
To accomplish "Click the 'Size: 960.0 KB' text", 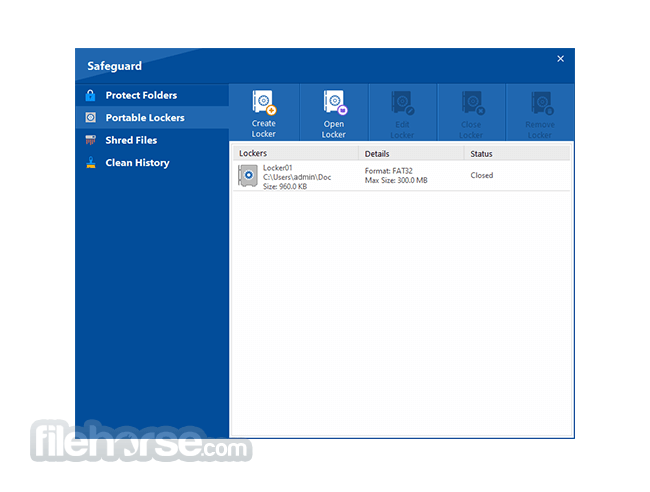I will tap(285, 187).
